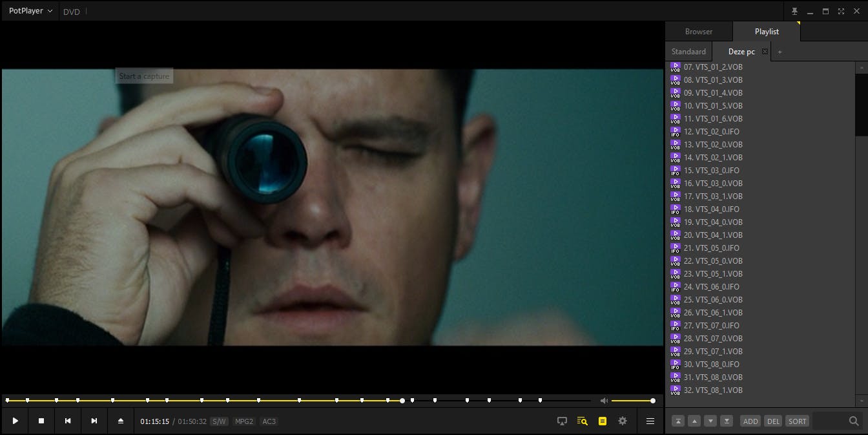Image resolution: width=868 pixels, height=435 pixels.
Task: Click the icon beside 18. VTS_04_0.IFO
Action: pos(676,209)
